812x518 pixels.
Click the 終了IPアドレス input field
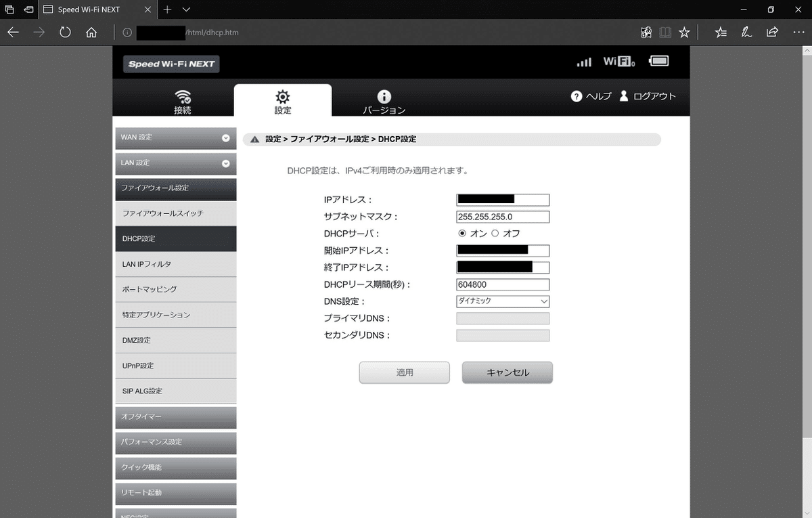[503, 267]
